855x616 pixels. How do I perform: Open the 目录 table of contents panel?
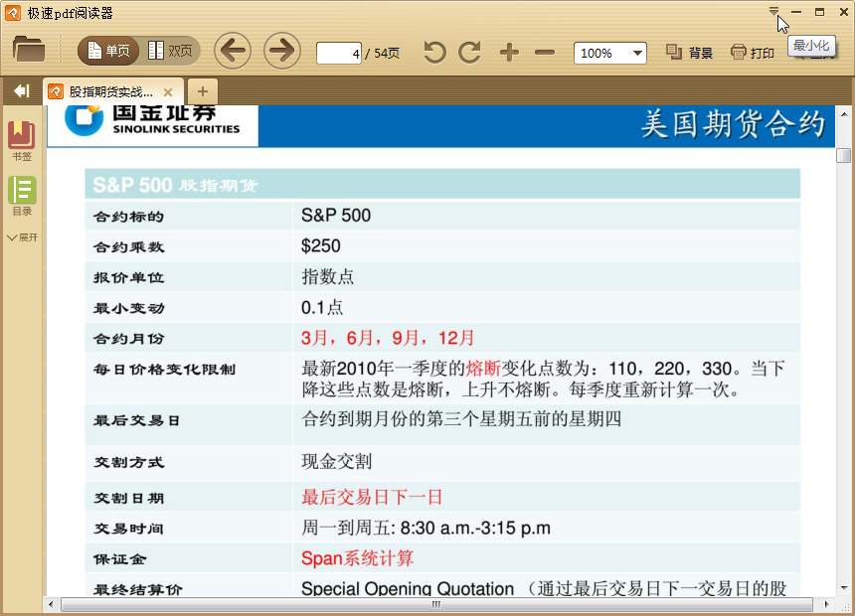(x=22, y=196)
